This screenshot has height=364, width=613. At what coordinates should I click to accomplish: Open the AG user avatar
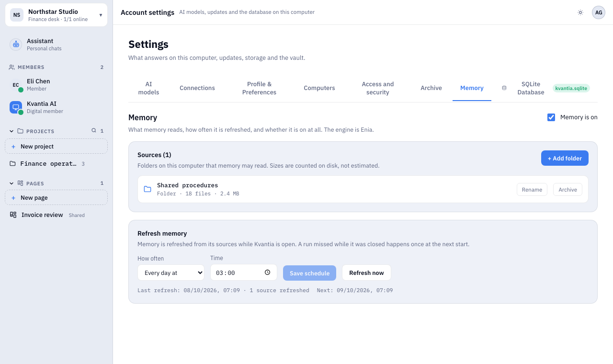click(599, 12)
